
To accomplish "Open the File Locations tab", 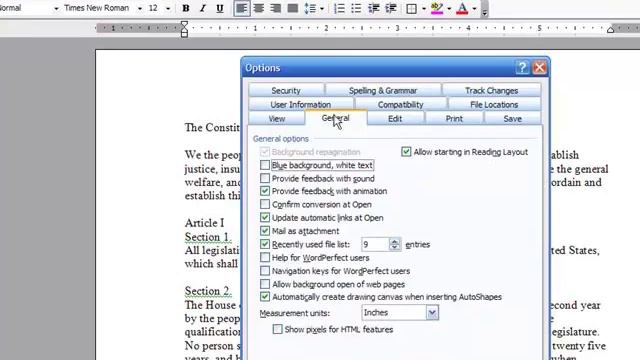I will coord(494,104).
